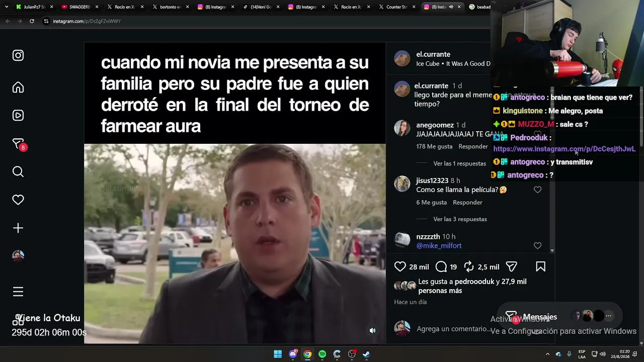Open pedroooduk link in likes line
This screenshot has width=644, height=362.
(x=475, y=282)
